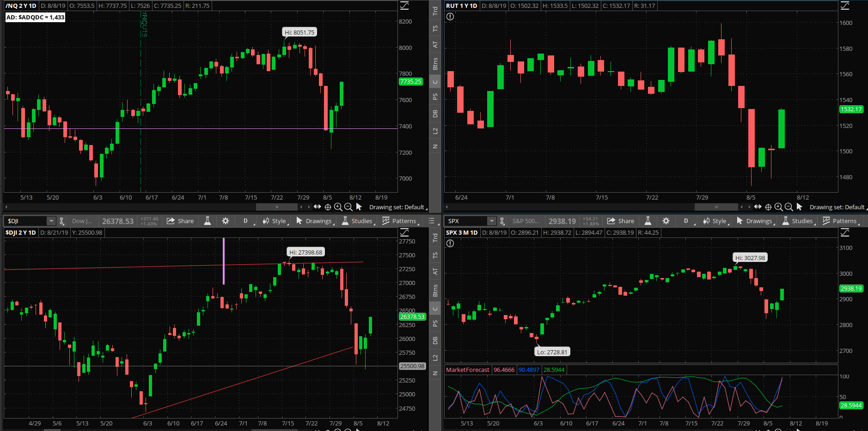Open Style dropdown on $DJI toolbar

click(275, 221)
